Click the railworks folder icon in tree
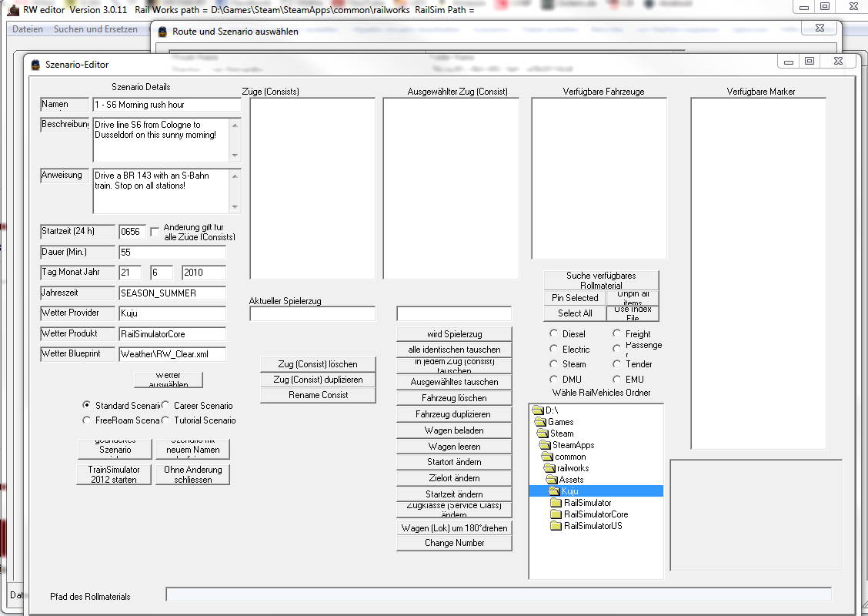This screenshot has width=868, height=616. (x=549, y=468)
